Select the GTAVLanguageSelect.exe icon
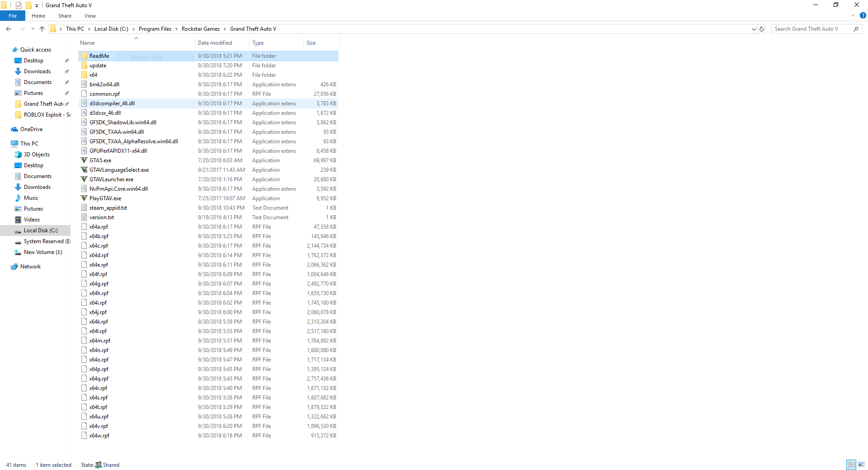Image resolution: width=868 pixels, height=470 pixels. click(x=84, y=170)
